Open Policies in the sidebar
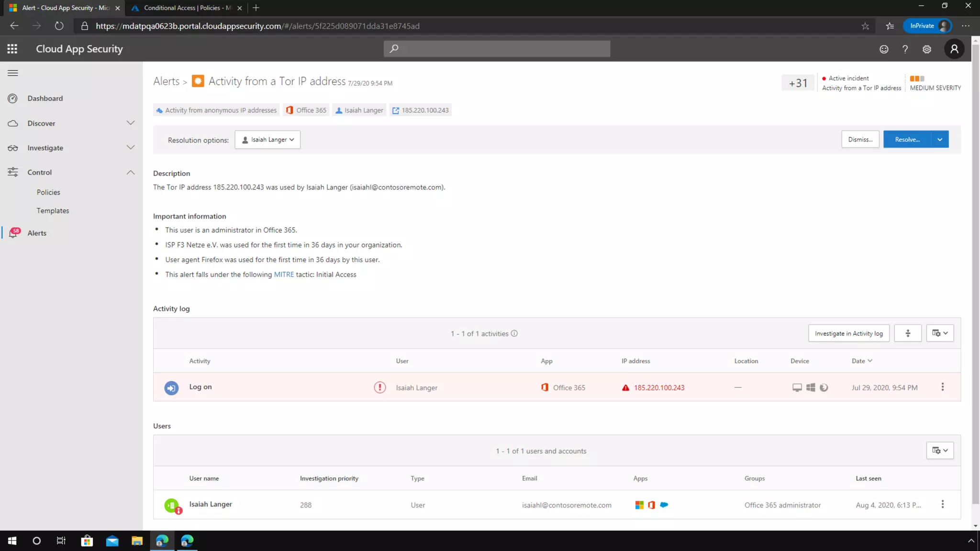The width and height of the screenshot is (980, 551). point(48,192)
